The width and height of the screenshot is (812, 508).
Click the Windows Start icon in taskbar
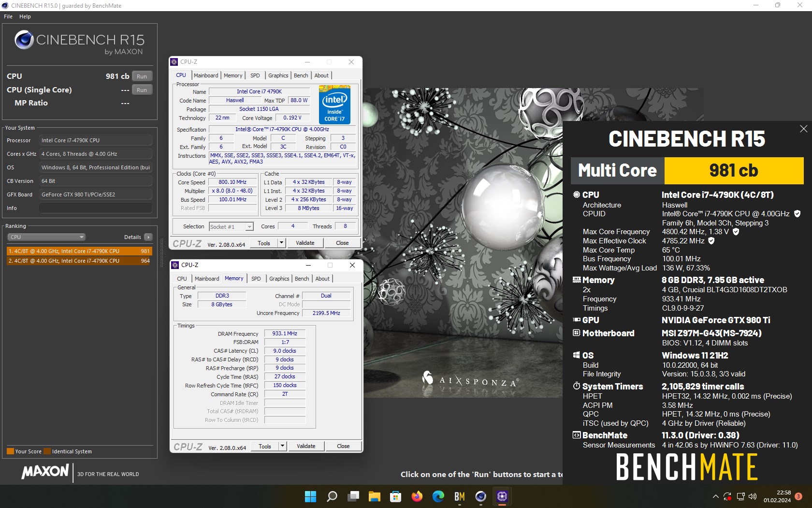tap(310, 496)
